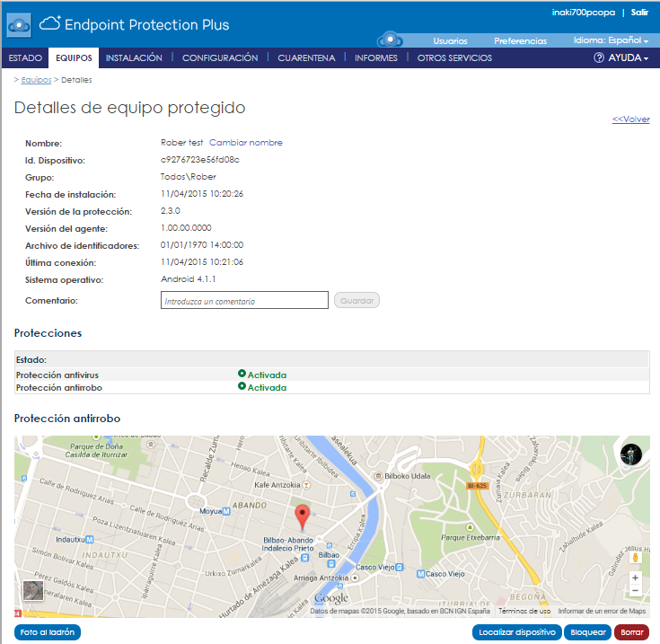The image size is (660, 644).
Task: Click the Rober test device name
Action: [181, 143]
